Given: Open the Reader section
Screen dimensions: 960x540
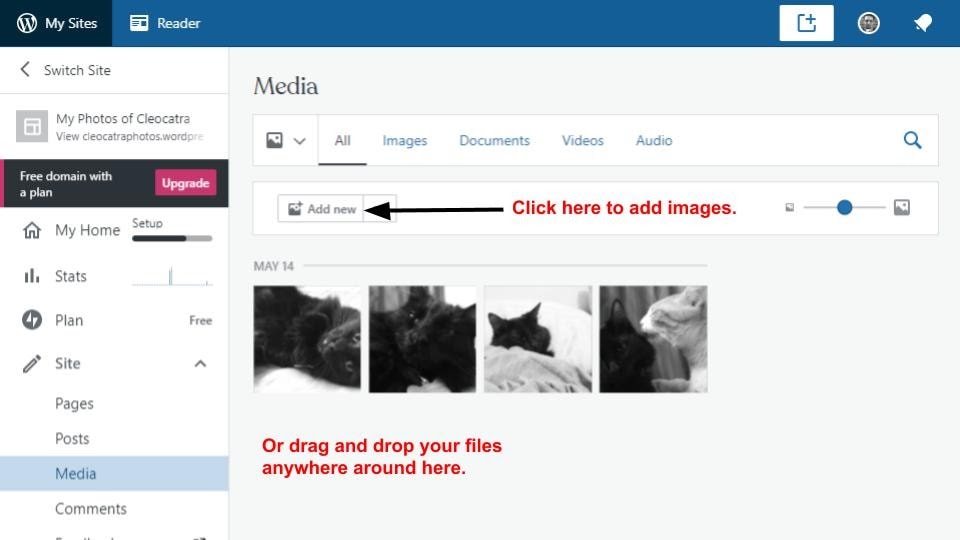Looking at the screenshot, I should tap(165, 23).
